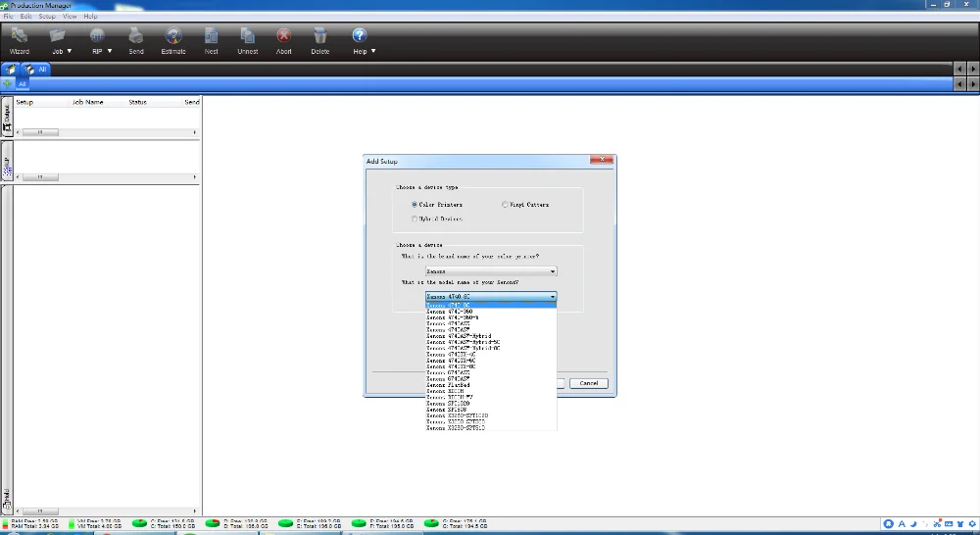Click the Production Manager title bar app icon

[5, 5]
